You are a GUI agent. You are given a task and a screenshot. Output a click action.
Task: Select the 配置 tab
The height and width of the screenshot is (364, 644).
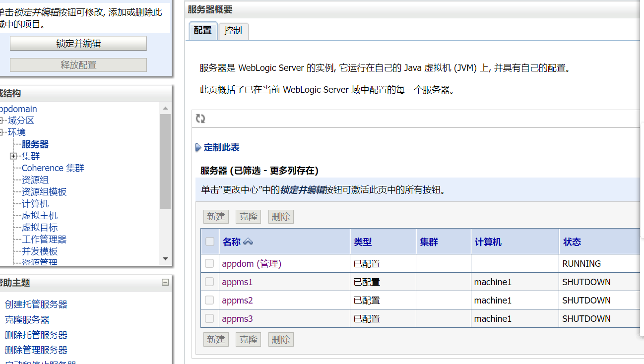coord(202,31)
